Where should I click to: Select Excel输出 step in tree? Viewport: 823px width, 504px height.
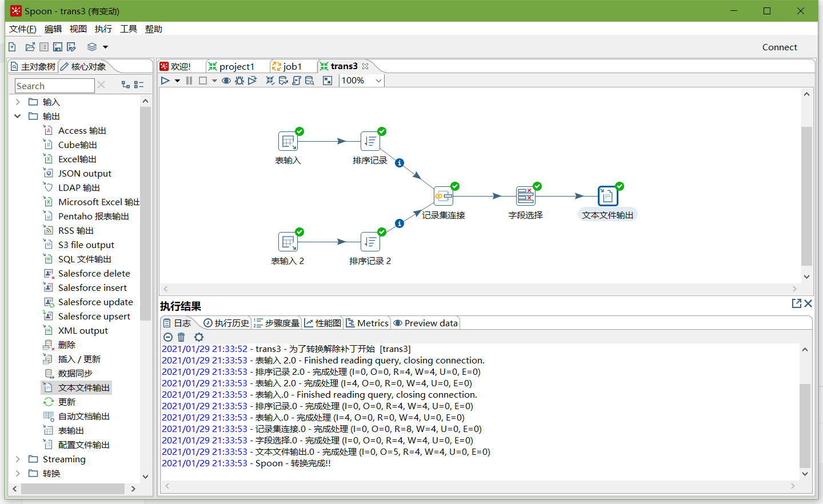click(77, 159)
